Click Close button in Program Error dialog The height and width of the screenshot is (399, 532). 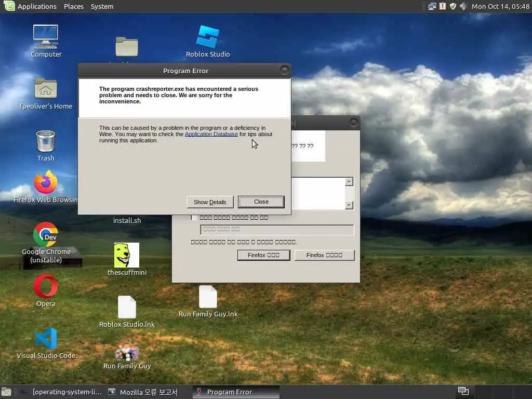click(261, 202)
